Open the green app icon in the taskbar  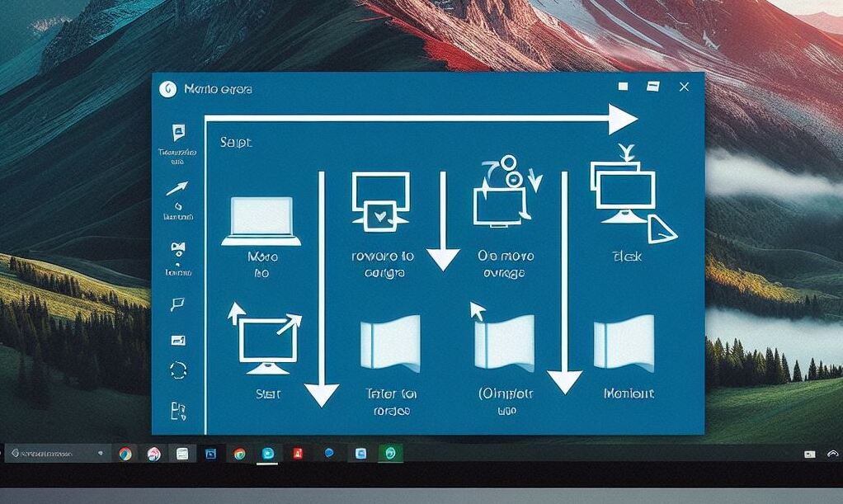[390, 453]
